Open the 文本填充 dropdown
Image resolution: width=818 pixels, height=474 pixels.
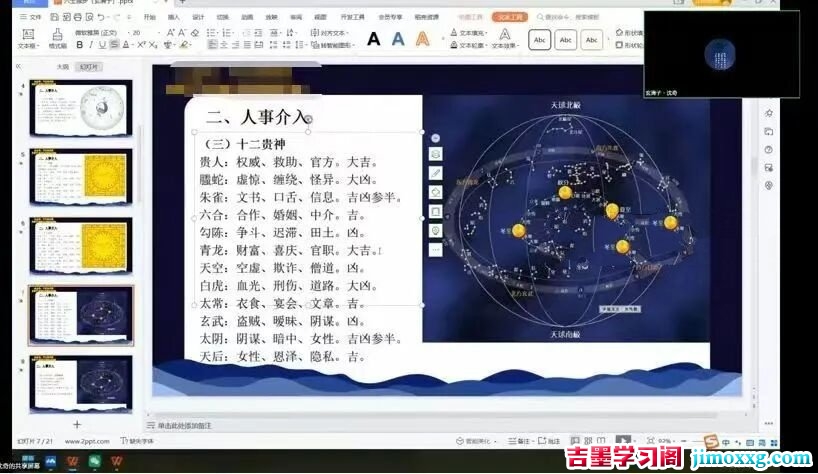coord(468,32)
